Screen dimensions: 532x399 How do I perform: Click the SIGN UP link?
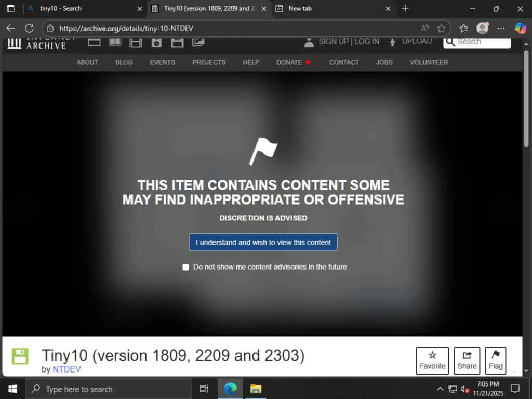click(x=334, y=42)
